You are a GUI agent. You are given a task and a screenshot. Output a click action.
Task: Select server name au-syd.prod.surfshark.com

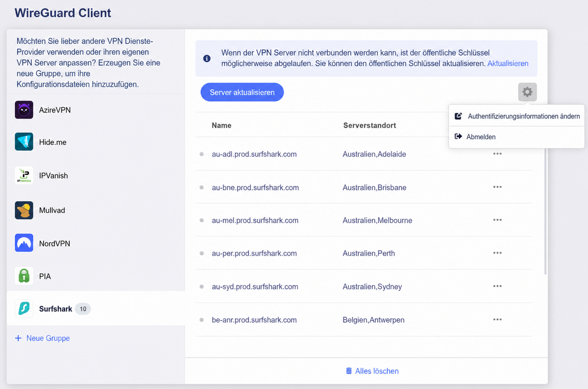(x=254, y=287)
